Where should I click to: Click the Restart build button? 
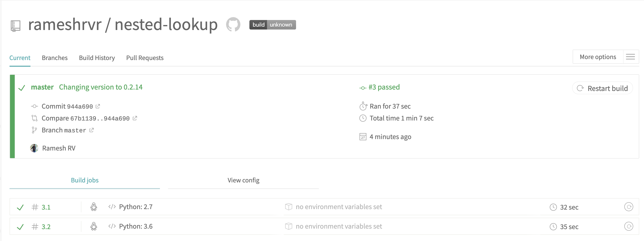click(x=603, y=88)
